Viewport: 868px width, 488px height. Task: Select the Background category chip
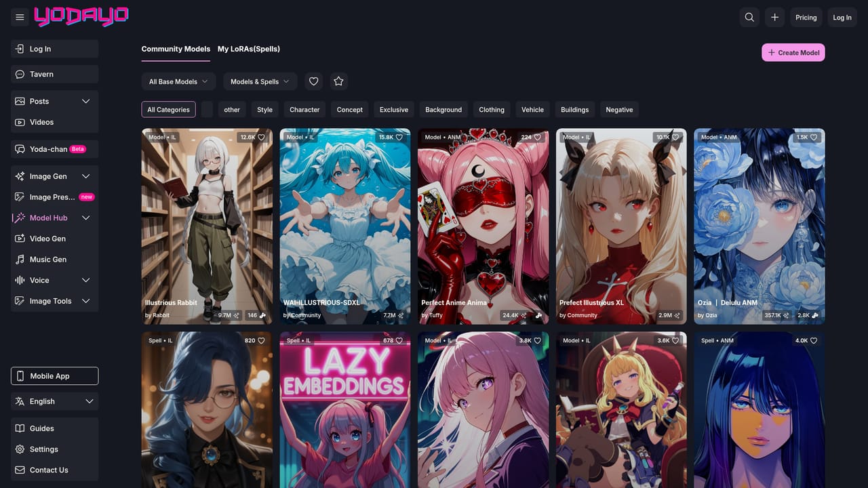click(443, 110)
